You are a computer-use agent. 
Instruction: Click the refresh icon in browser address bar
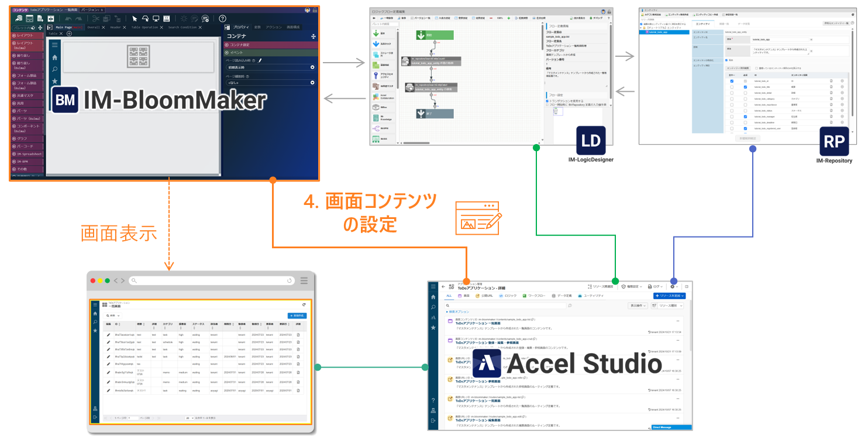(290, 280)
